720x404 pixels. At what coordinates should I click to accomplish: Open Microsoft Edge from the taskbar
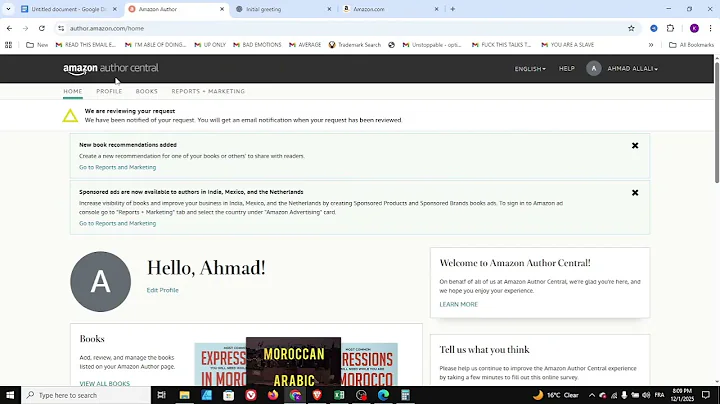383,395
